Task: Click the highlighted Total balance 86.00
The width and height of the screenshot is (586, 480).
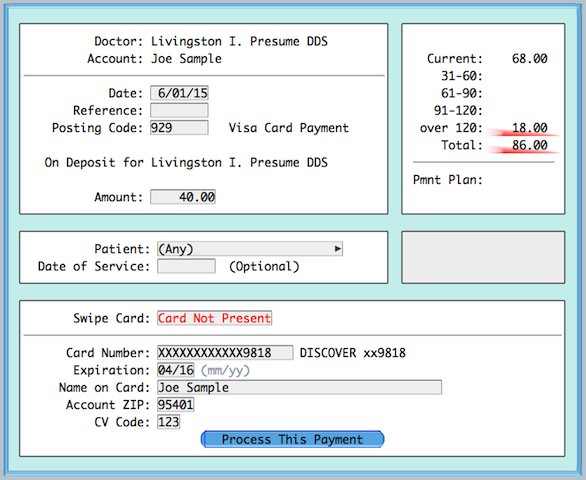Action: click(x=529, y=145)
